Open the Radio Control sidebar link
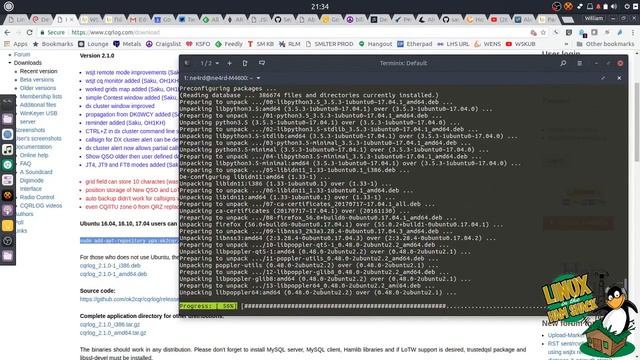 (37, 197)
